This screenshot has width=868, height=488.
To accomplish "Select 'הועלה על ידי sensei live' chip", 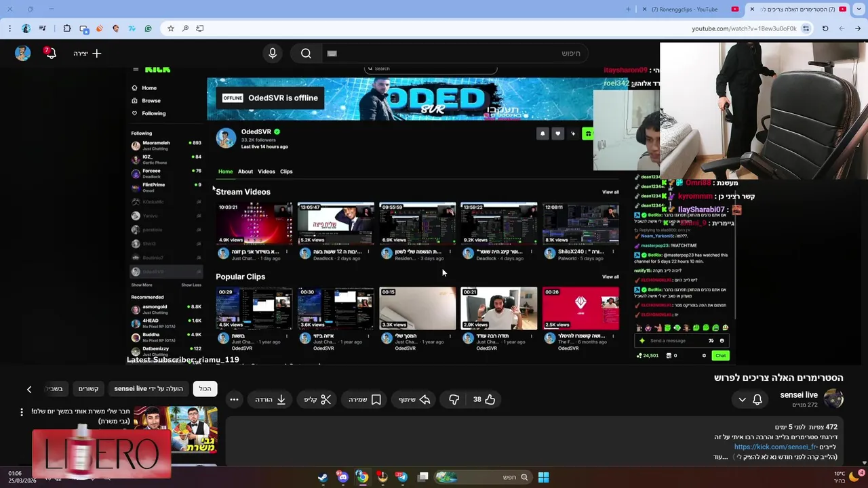I will pos(149,388).
